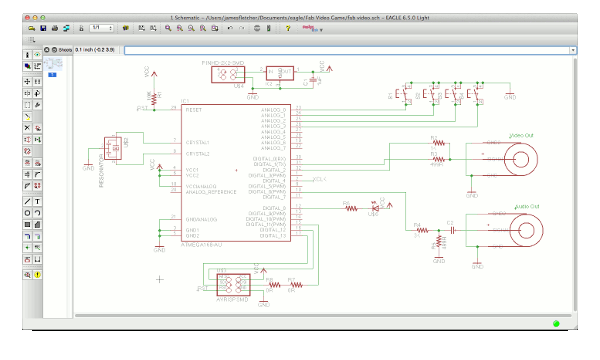600x360 pixels.
Task: Run a ULP program icon
Action: tap(153, 28)
